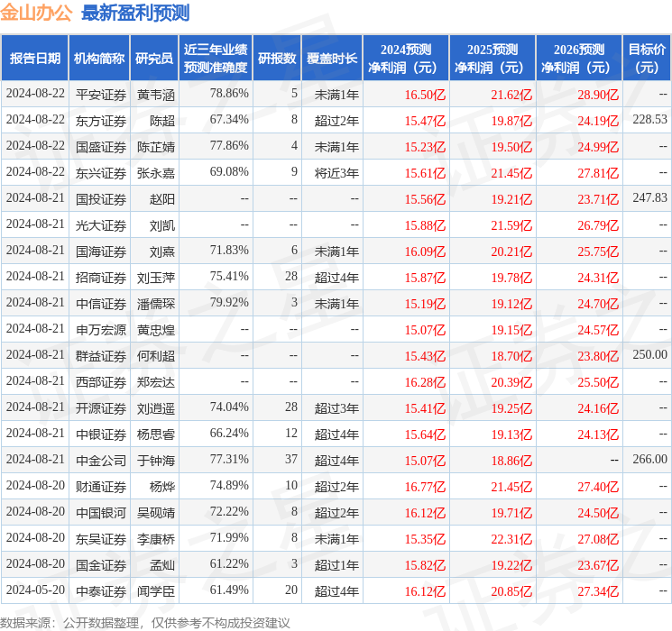Select the 最新盈利预测 heading
Screen dimensions: 672x631
(x=135, y=13)
